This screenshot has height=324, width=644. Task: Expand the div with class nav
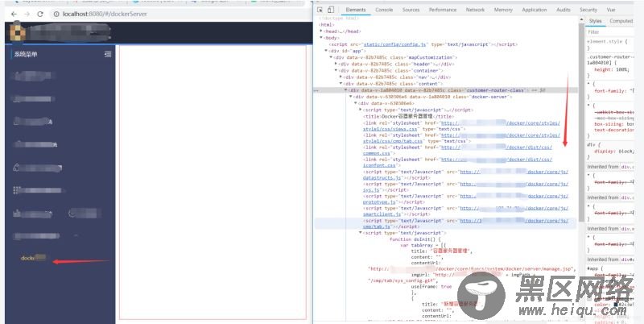coord(341,77)
